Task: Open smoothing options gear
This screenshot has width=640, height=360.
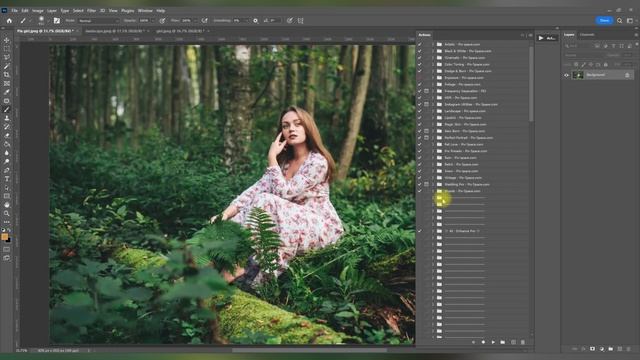Action: 256,20
